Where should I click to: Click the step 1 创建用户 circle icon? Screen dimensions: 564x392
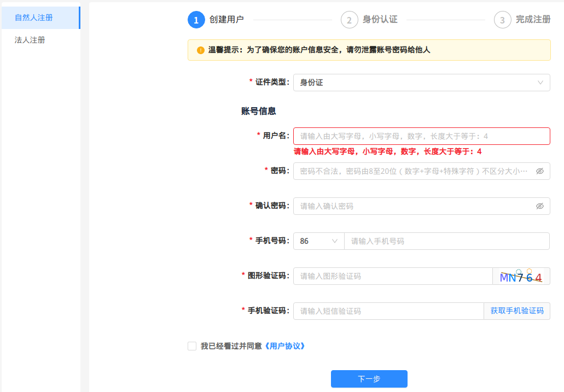point(196,20)
